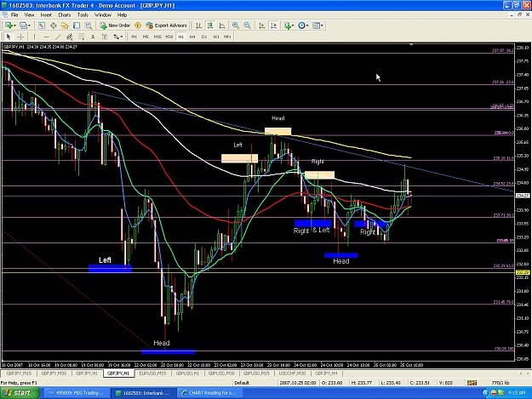Click the Arrows symbols tool icon
This screenshot has width=532, height=399.
pos(116,37)
